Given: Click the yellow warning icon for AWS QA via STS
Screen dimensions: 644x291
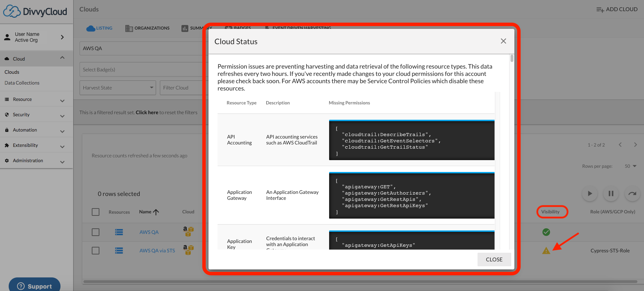Looking at the screenshot, I should 546,251.
